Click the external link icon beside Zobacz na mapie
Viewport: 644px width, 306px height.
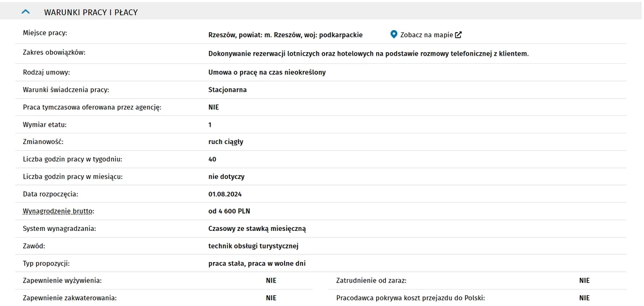(458, 35)
